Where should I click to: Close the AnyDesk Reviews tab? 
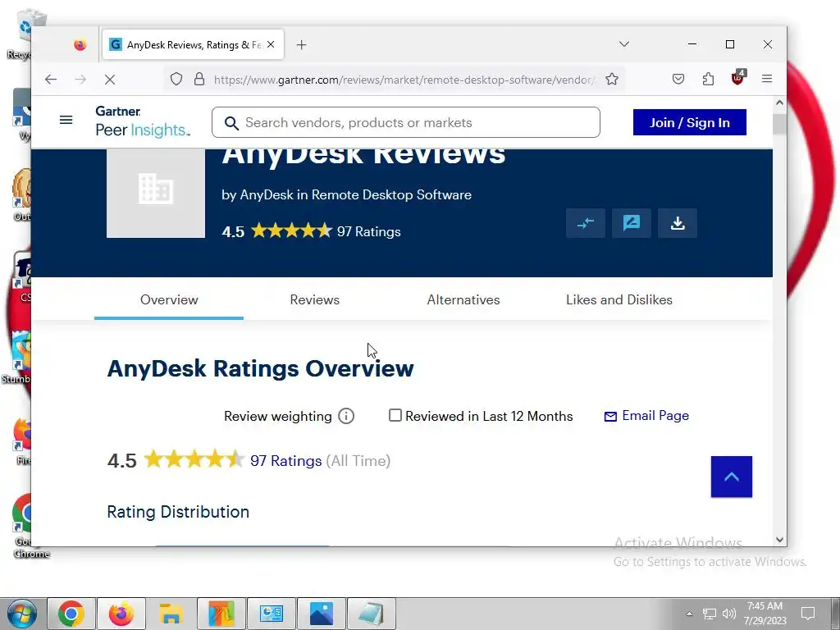pyautogui.click(x=271, y=44)
